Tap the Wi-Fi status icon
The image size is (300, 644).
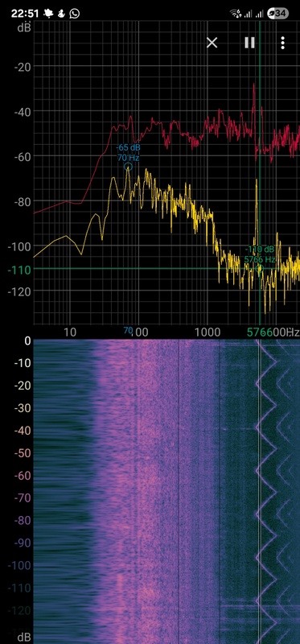pyautogui.click(x=236, y=14)
